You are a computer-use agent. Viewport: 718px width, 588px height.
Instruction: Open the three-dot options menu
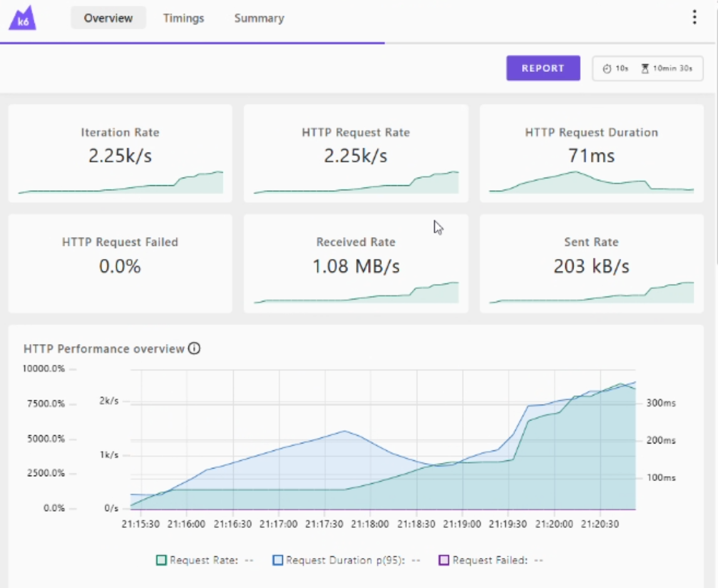tap(694, 18)
